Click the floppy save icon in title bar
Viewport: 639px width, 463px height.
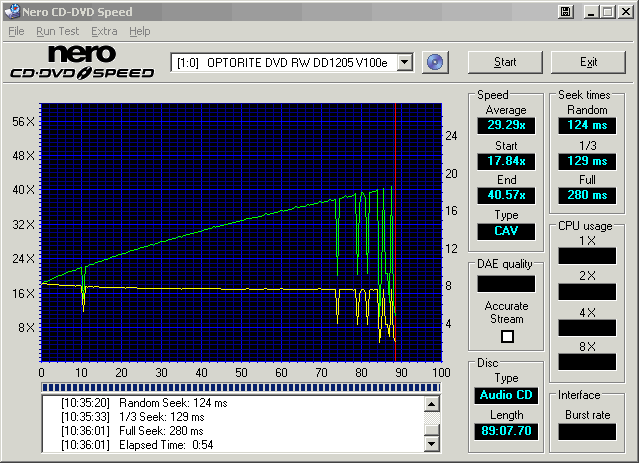566,12
